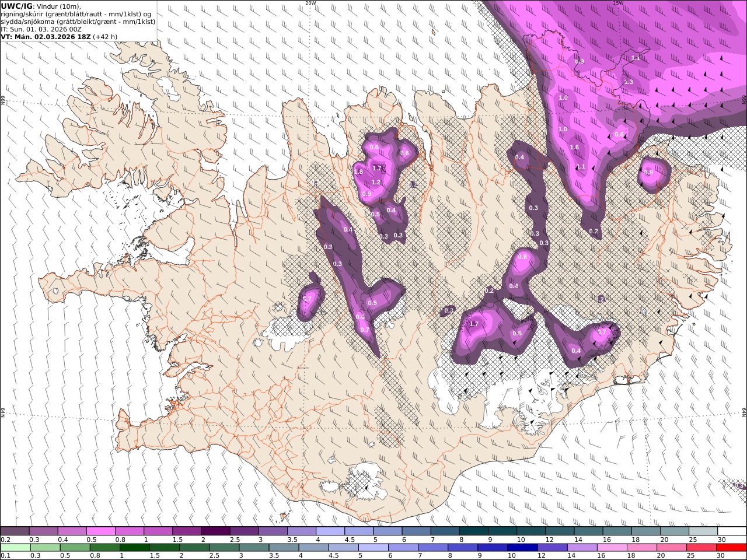Image resolution: width=747 pixels, height=560 pixels.
Task: Select the 18–20 grey-teal upper-row swatch
Action: click(646, 531)
